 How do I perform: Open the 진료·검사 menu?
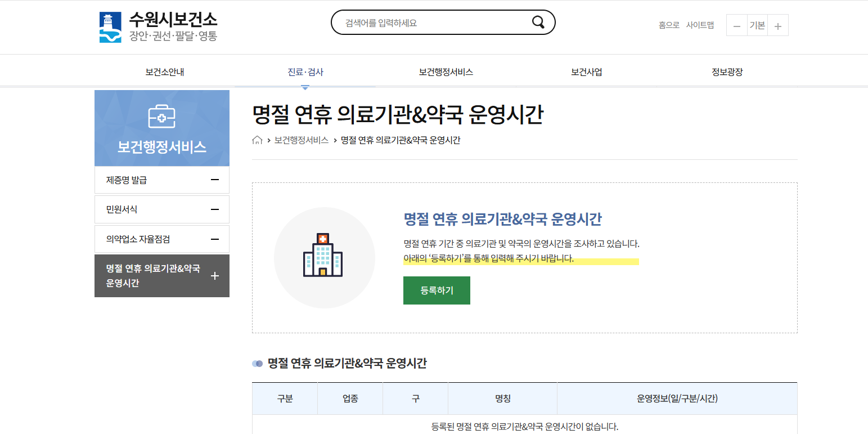coord(305,72)
